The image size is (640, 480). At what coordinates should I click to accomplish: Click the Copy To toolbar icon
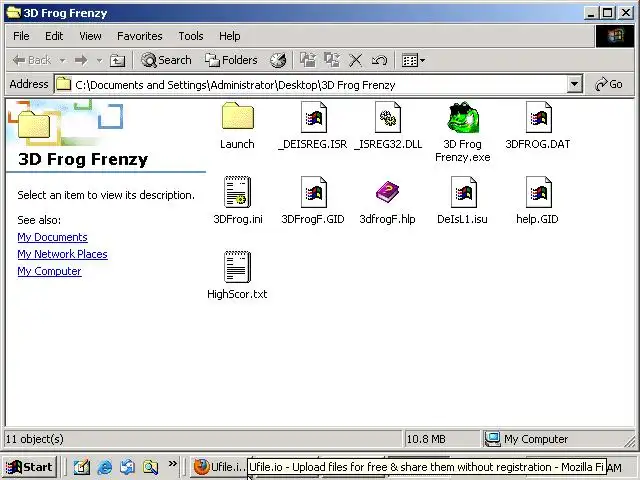[332, 60]
